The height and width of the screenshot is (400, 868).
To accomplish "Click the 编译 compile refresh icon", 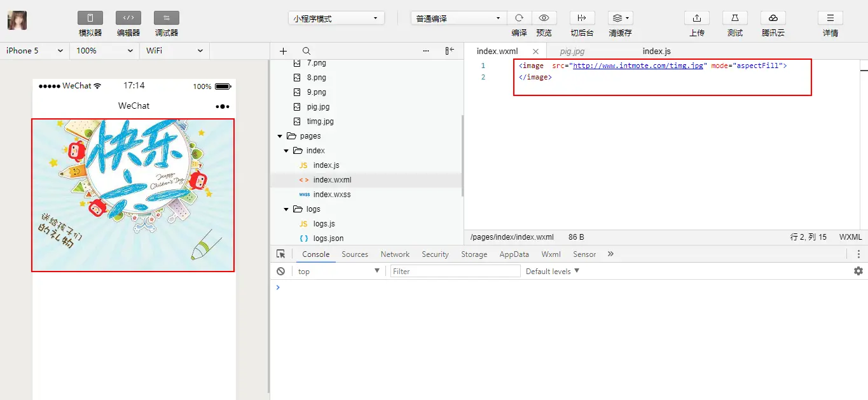I will (519, 18).
